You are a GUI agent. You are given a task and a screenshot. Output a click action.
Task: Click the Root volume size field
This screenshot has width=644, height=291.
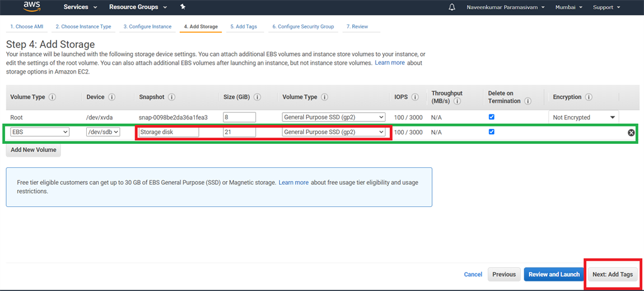pos(240,117)
